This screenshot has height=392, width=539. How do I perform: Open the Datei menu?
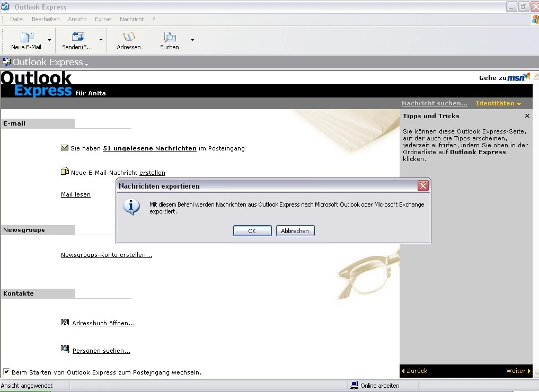(x=17, y=19)
